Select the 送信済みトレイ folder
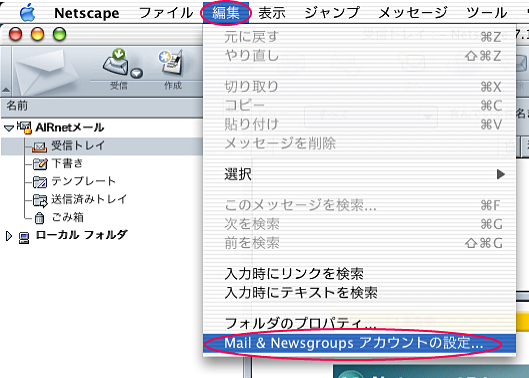The height and width of the screenshot is (378, 529). click(x=89, y=199)
